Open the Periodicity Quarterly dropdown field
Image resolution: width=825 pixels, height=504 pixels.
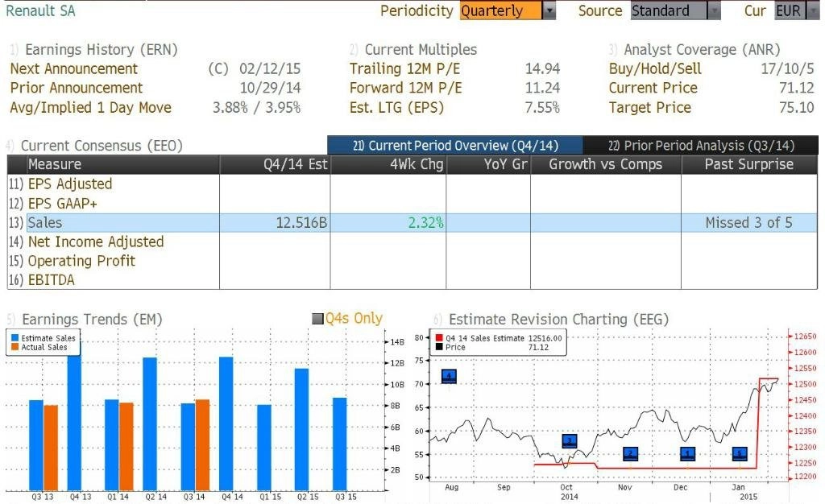[x=500, y=11]
